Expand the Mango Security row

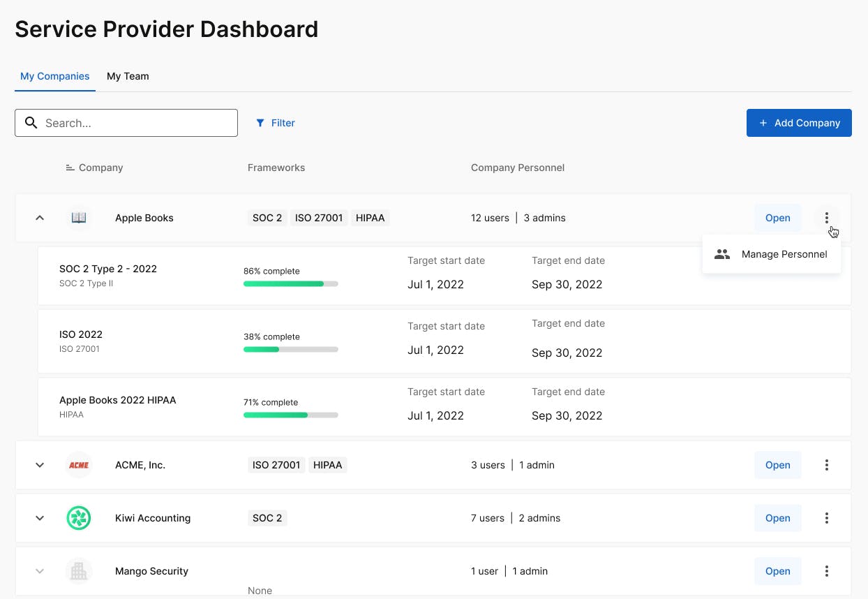pyautogui.click(x=40, y=571)
